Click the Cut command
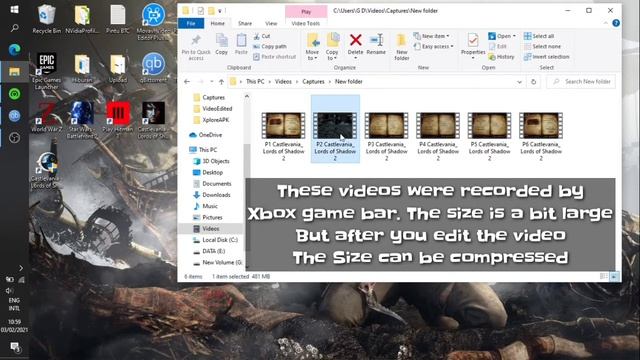Screen dimensions: 640x360 tap(262, 36)
